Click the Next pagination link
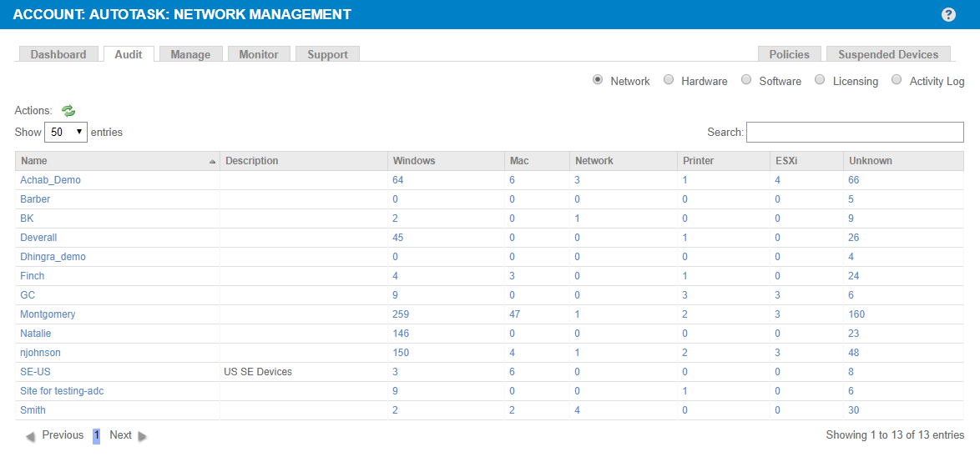Viewport: 980px width, 457px height. pyautogui.click(x=121, y=435)
